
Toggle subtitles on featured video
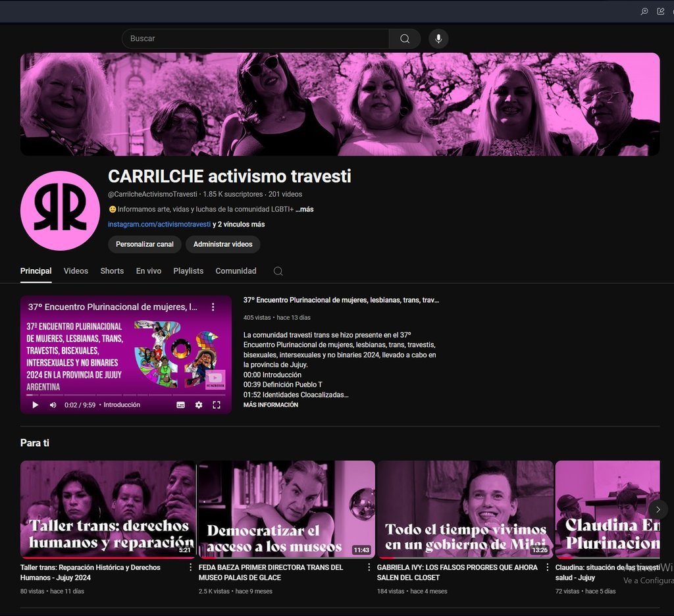coord(180,405)
